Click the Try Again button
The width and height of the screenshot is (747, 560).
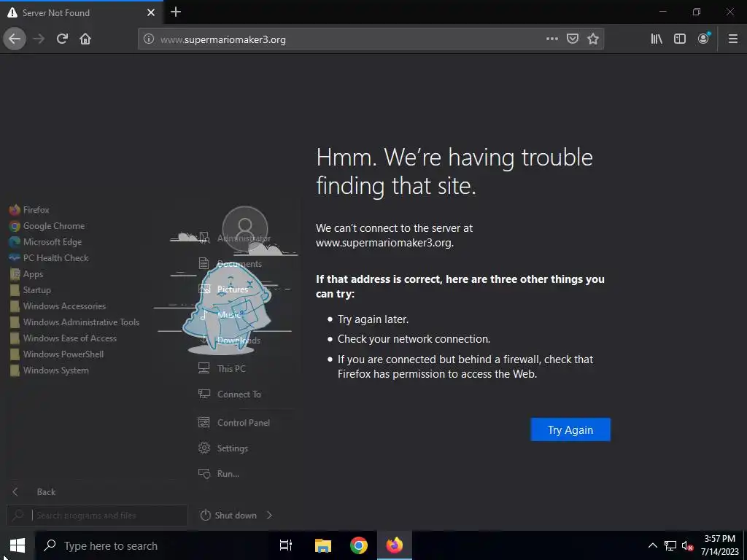coord(570,429)
